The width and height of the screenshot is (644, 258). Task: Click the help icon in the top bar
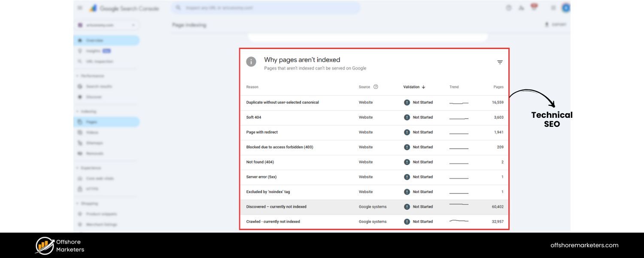click(x=509, y=7)
